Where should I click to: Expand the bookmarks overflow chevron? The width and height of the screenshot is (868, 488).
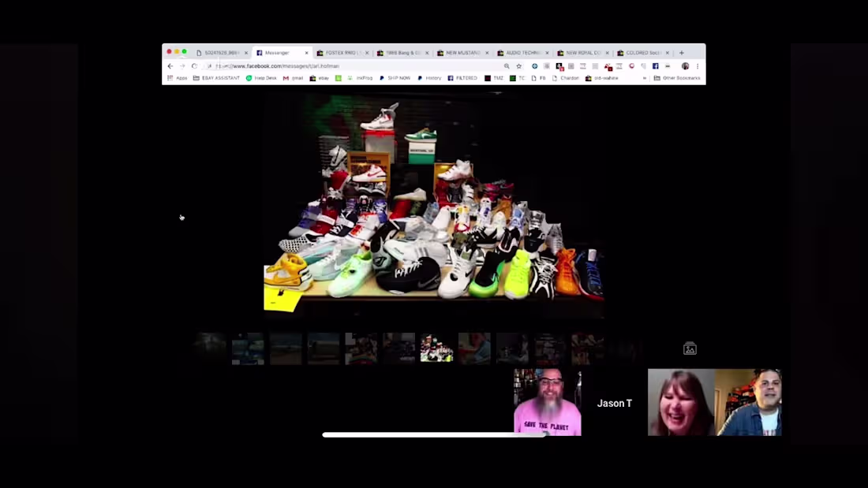(x=645, y=78)
